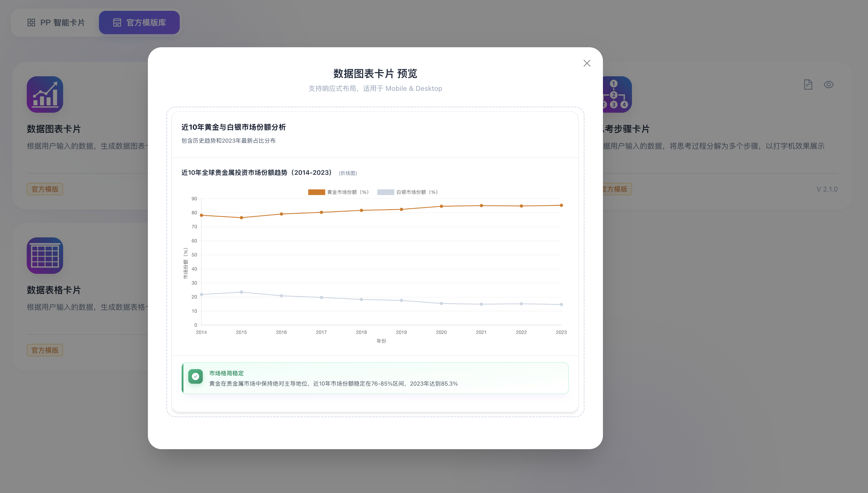Click the 2023 gold data point
This screenshot has height=493, width=868.
point(561,205)
